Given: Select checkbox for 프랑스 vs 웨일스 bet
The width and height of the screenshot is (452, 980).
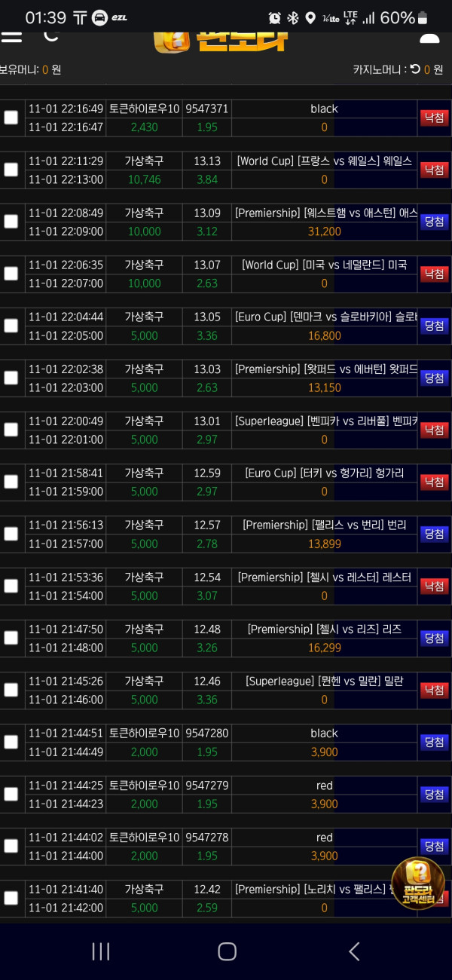Looking at the screenshot, I should pos(11,170).
